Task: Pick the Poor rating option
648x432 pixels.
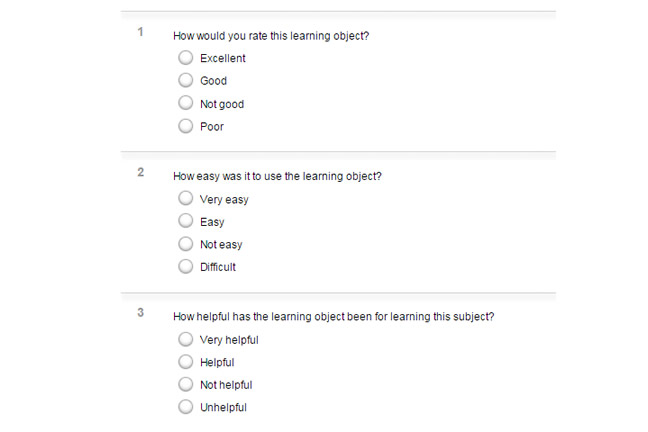Action: pyautogui.click(x=186, y=126)
